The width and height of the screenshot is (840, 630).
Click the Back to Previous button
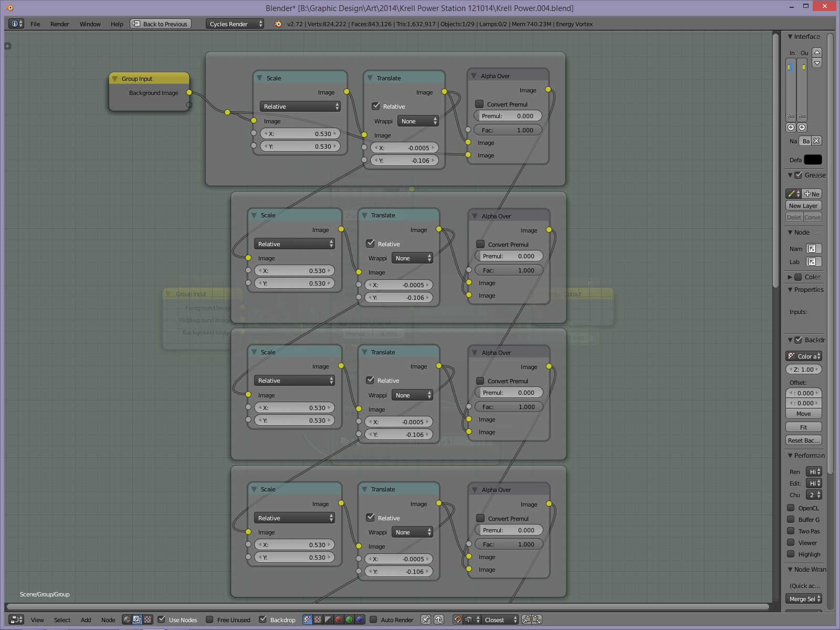161,24
